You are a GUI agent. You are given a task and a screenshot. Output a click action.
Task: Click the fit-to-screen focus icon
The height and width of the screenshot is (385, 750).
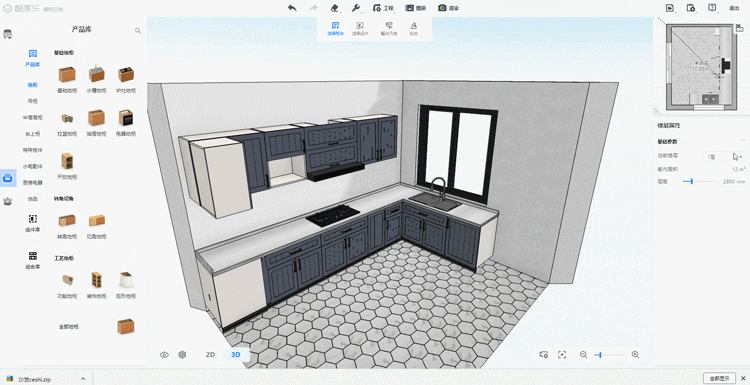point(562,354)
